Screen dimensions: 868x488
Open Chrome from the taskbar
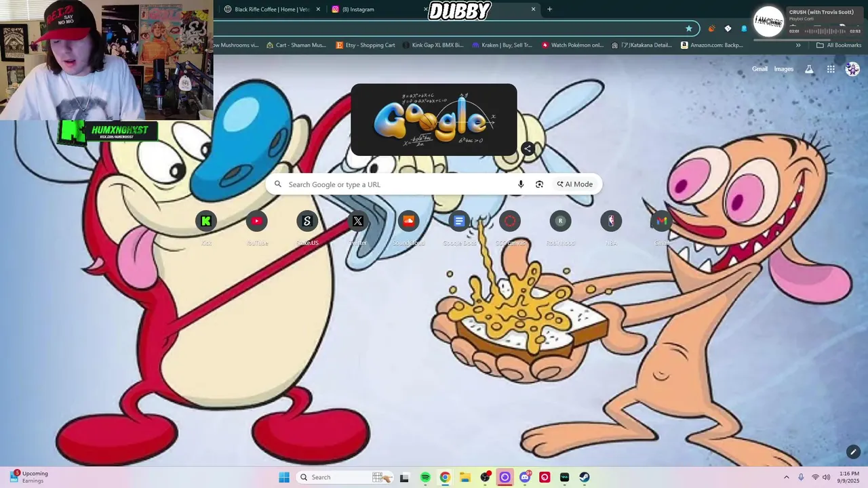click(x=445, y=477)
